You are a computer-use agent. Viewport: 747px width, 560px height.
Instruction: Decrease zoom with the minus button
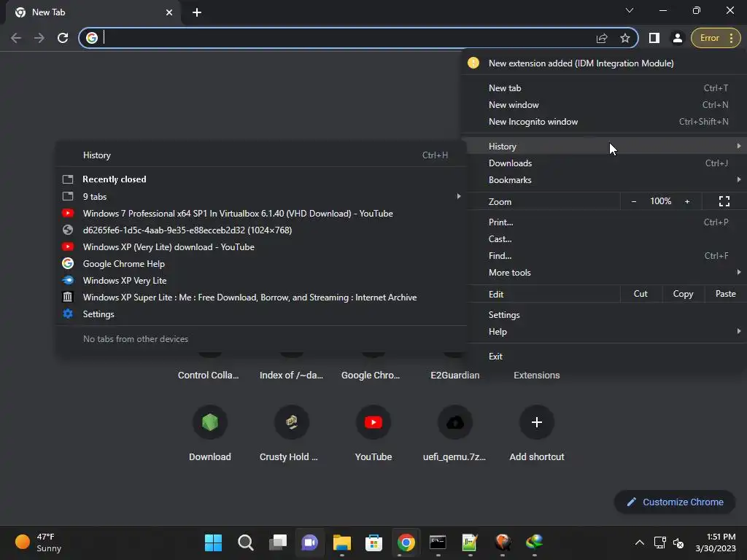click(634, 201)
